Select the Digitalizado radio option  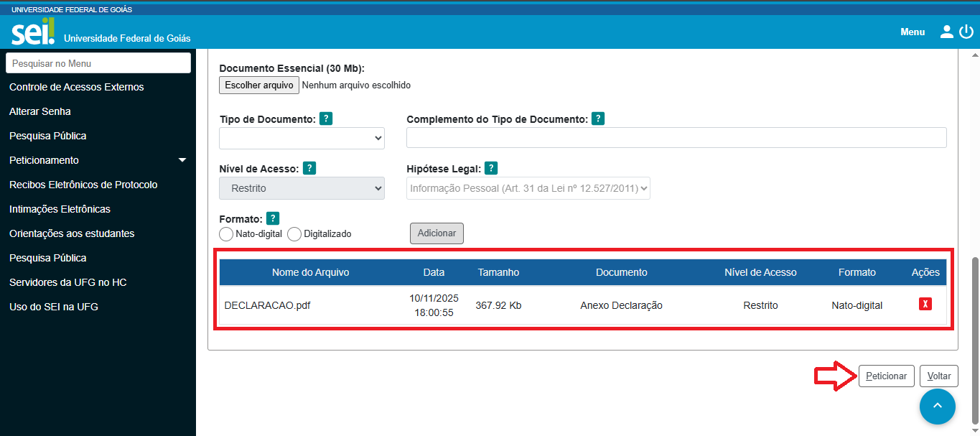pos(294,234)
